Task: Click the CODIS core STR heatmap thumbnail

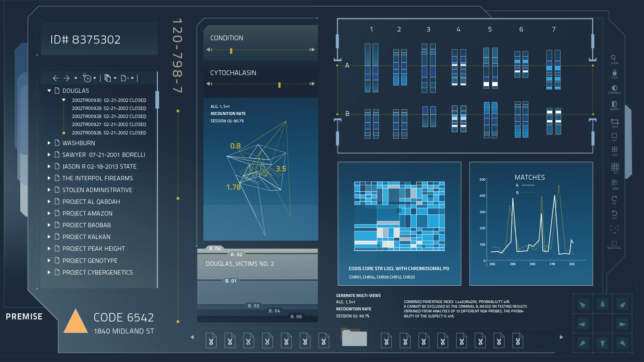Action: [399, 216]
